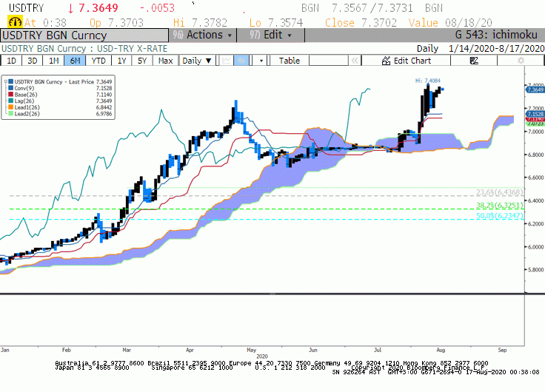545x392 pixels.
Task: Click the Edit Chart pencil icon
Action: [x=386, y=61]
